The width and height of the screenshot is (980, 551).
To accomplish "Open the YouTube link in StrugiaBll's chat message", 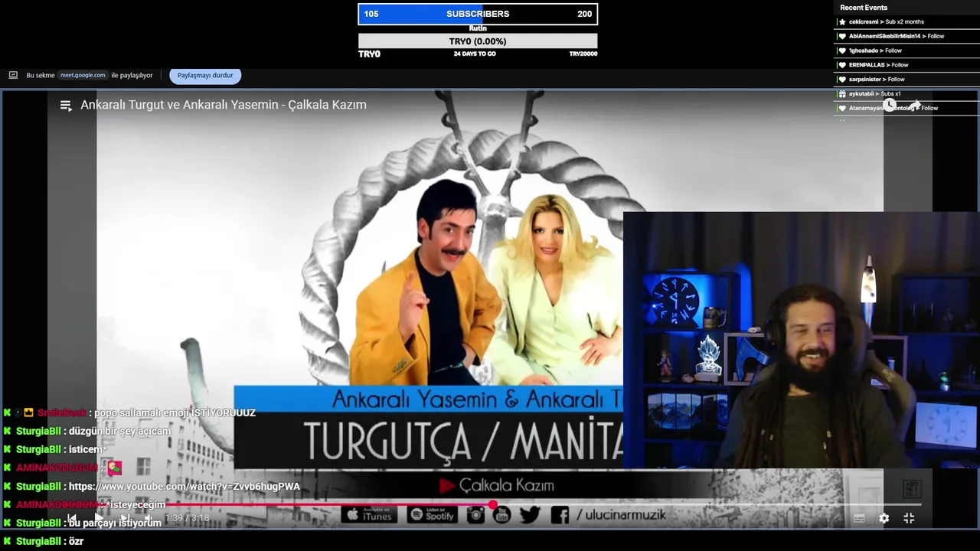I will click(185, 487).
